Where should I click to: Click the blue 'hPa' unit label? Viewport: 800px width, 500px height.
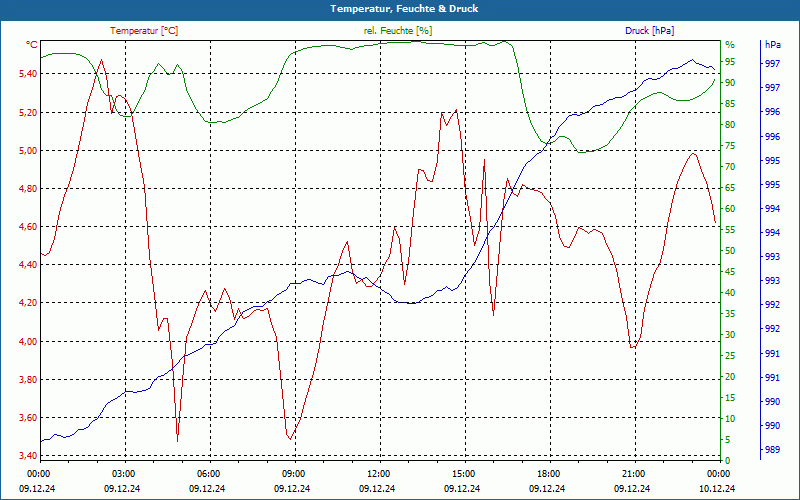click(772, 45)
